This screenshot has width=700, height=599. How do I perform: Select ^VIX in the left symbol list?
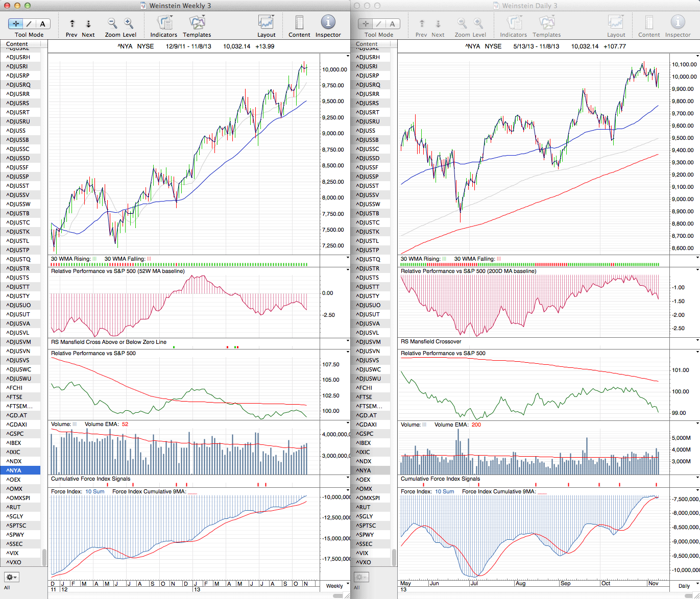point(13,553)
